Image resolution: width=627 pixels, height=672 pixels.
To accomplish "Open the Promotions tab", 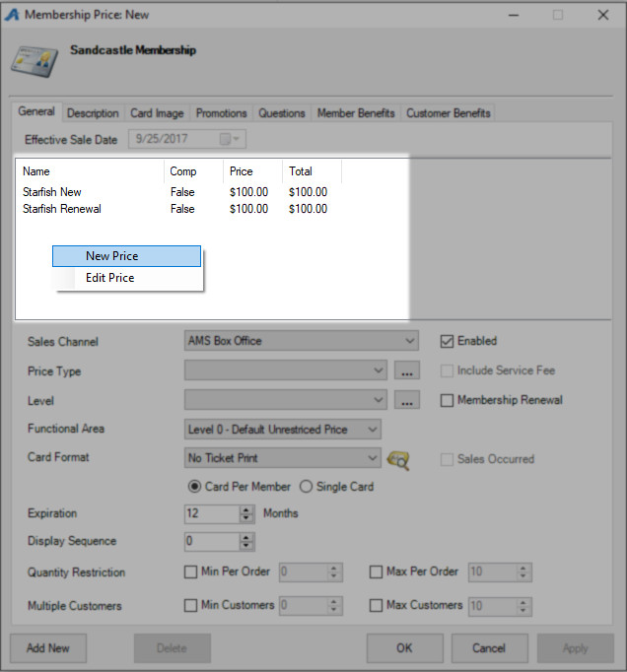I will point(221,113).
